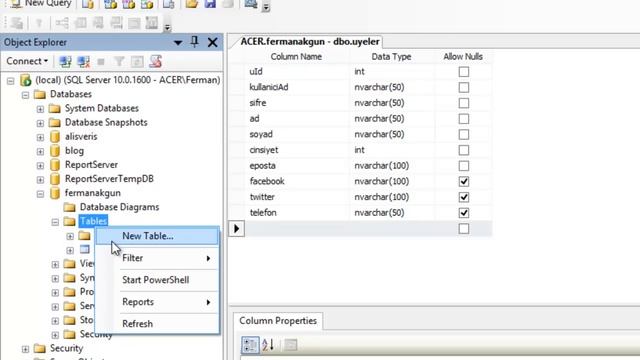
Task: Uncheck Allow Nulls for facebook
Action: pyautogui.click(x=464, y=181)
